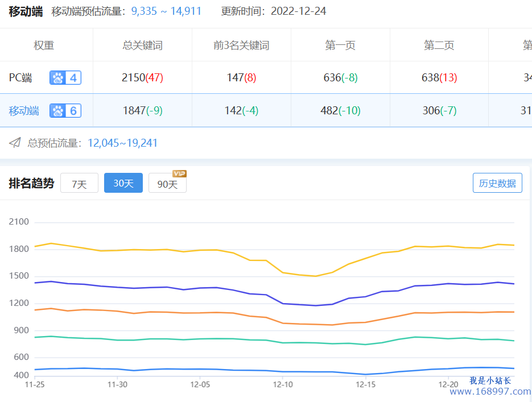Click PC first page value 636(-8)
This screenshot has height=402, width=532.
(x=341, y=78)
